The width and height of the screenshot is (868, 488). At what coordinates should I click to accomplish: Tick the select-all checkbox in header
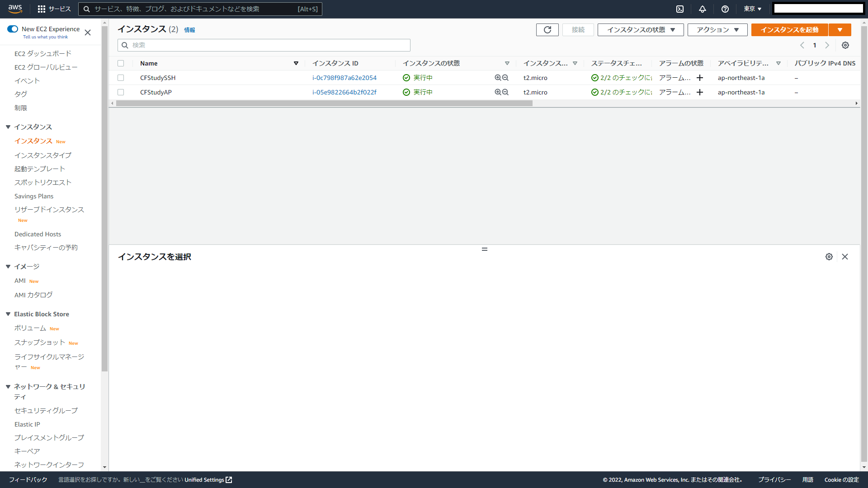point(121,63)
